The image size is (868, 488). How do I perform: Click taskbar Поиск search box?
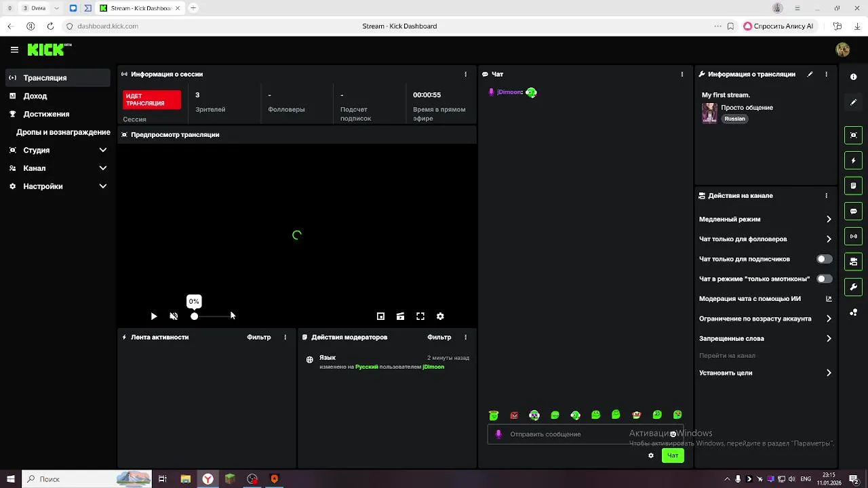(88, 479)
